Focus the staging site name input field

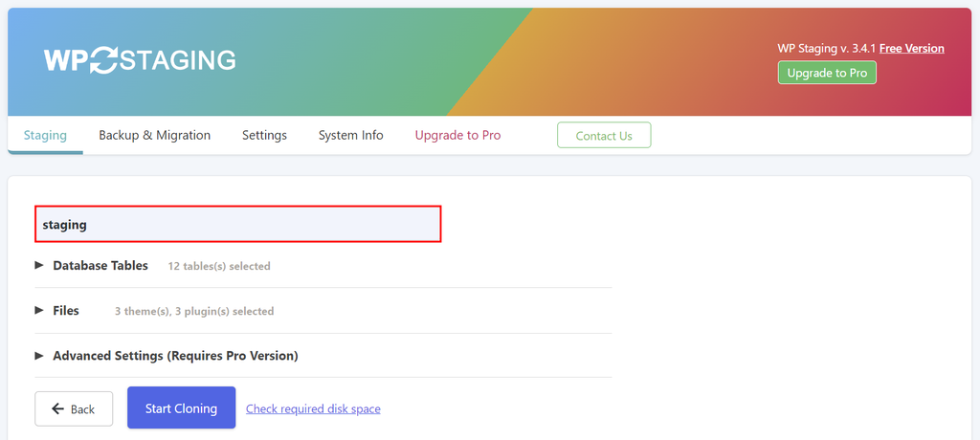238,224
